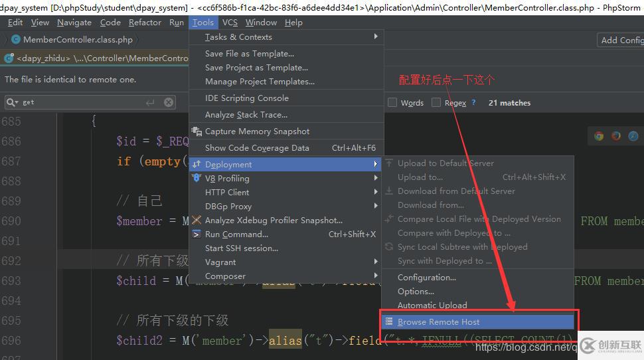Open the Refactor menu

145,23
